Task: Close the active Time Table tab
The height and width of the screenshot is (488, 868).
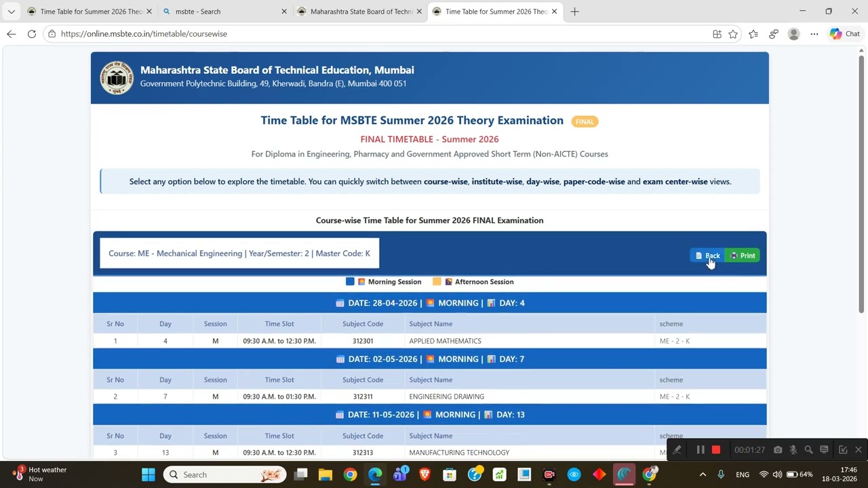Action: [554, 12]
